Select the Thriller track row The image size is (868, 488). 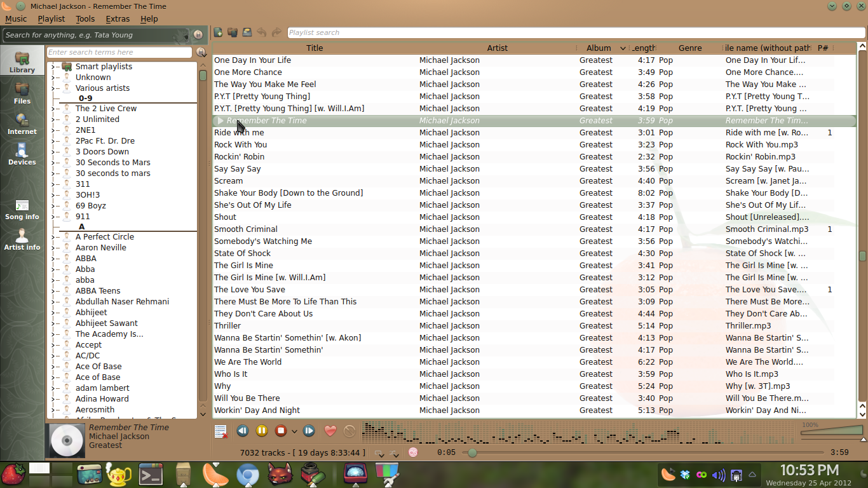pos(534,326)
